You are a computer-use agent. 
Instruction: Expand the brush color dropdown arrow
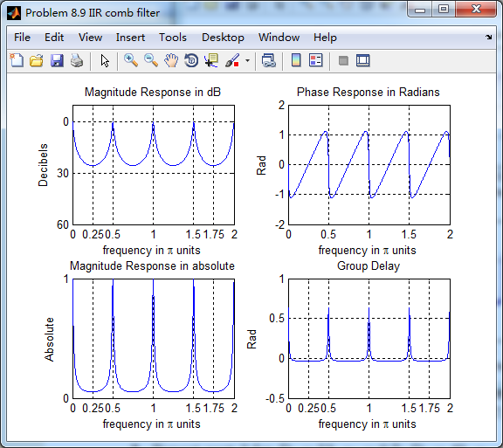tap(247, 60)
